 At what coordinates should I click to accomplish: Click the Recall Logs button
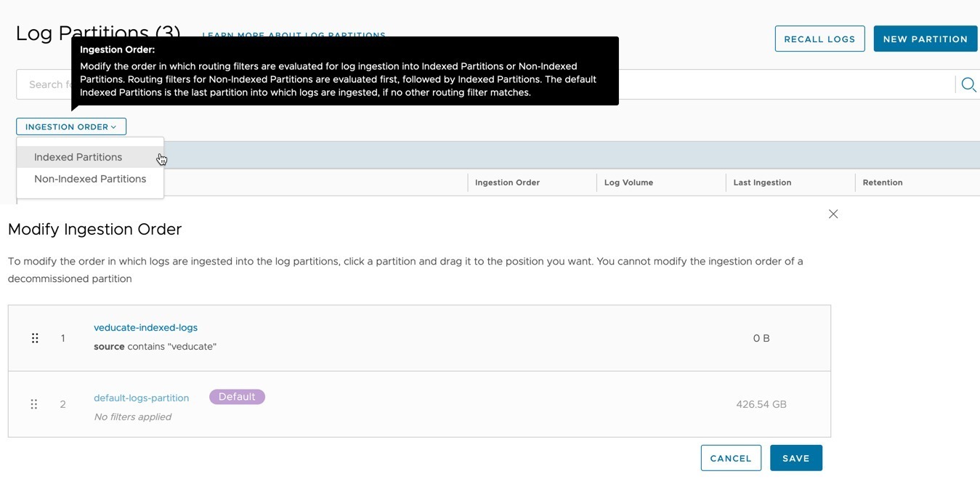pyautogui.click(x=819, y=39)
